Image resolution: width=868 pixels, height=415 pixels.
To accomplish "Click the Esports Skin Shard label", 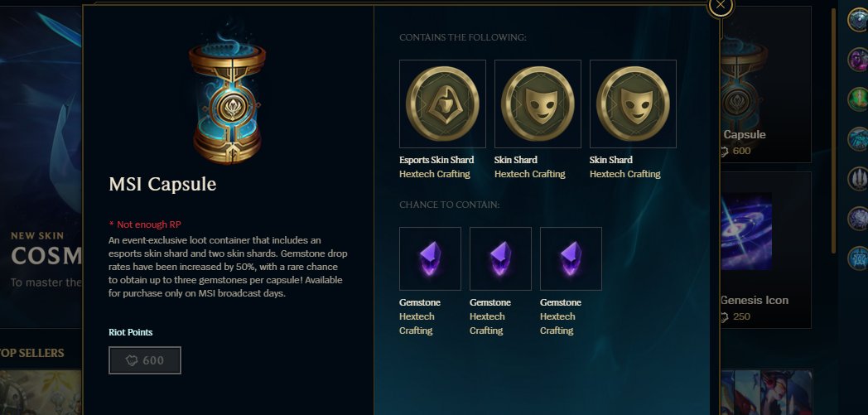I will (436, 160).
